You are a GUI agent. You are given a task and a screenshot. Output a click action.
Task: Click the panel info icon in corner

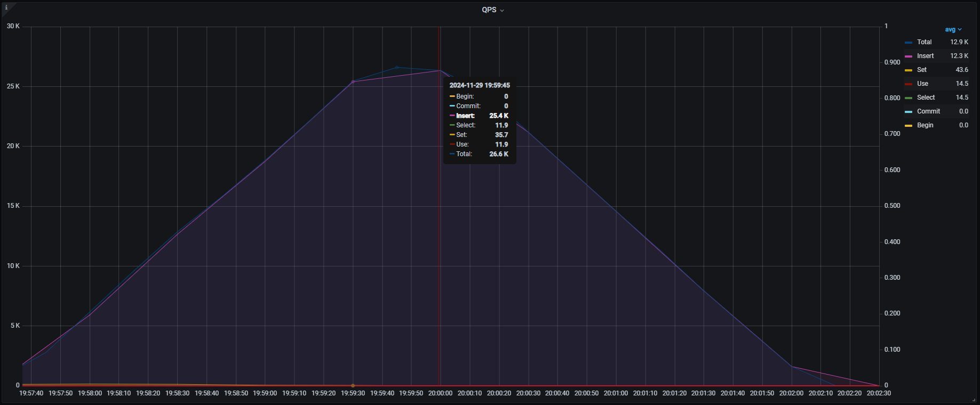coord(6,7)
